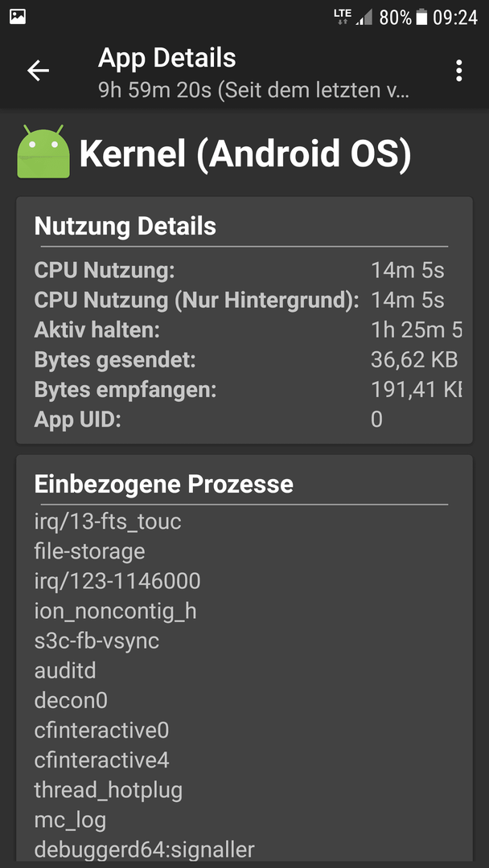Select the s3c-fb-vsync process entry
489x868 pixels.
coord(97,641)
